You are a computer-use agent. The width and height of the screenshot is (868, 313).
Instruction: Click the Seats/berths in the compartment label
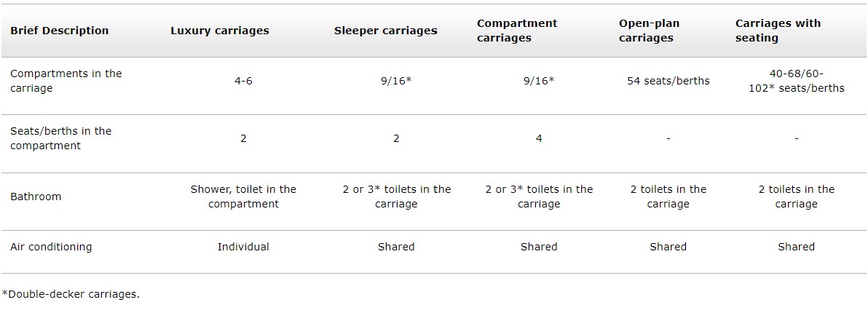[61, 138]
